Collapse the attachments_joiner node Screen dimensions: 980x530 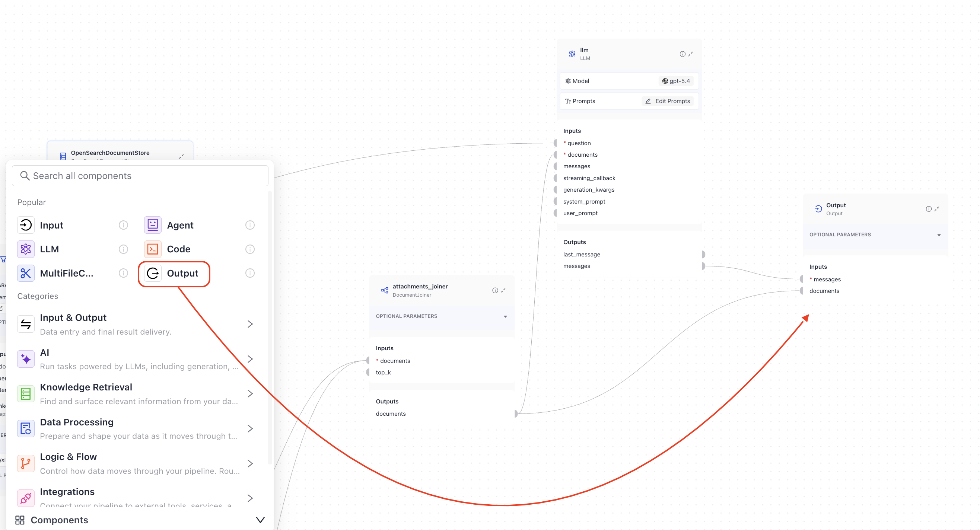(x=503, y=290)
